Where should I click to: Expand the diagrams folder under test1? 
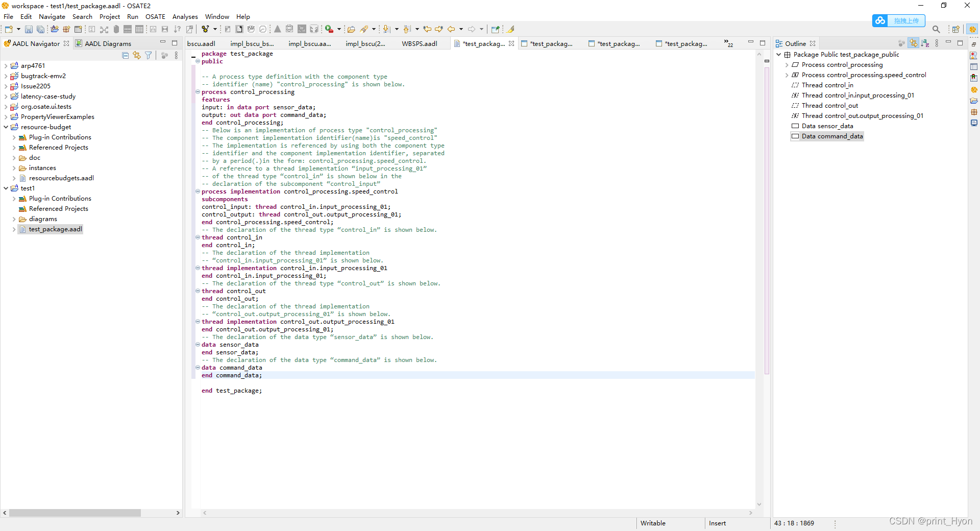(14, 219)
